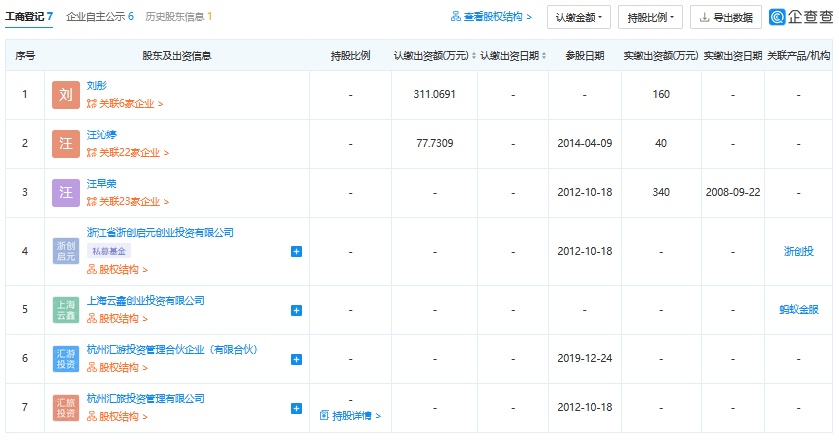The image size is (839, 440).
Task: Expand the plus icon for 杭州汇游投资管理合伙企业
Action: click(296, 358)
